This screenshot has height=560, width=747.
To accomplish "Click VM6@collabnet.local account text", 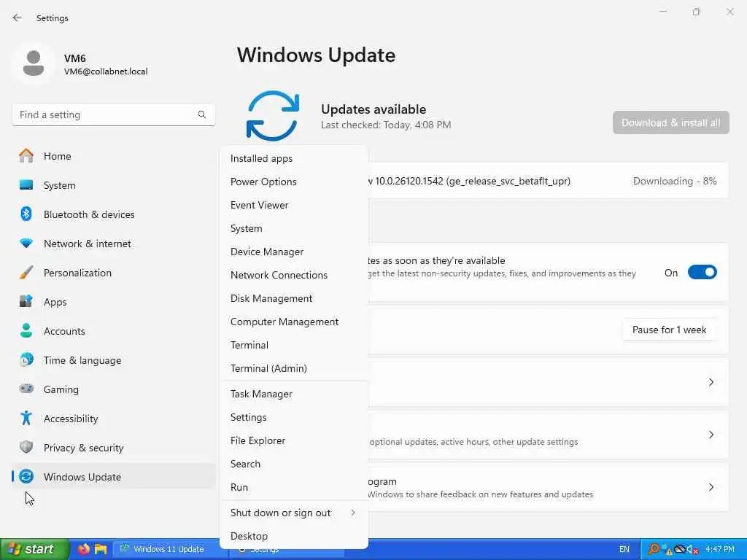I will (106, 71).
